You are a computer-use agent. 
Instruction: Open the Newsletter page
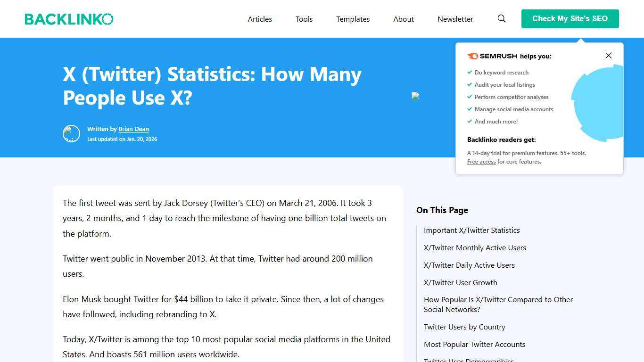pyautogui.click(x=455, y=19)
